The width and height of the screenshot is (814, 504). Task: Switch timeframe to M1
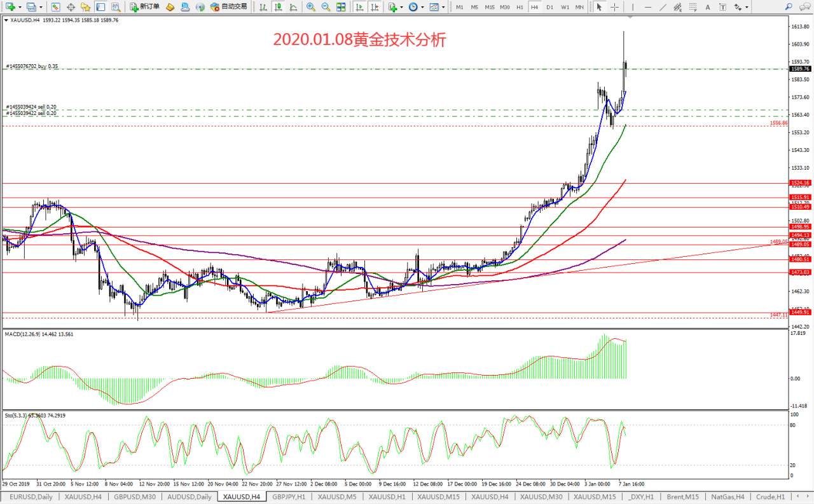click(x=460, y=6)
